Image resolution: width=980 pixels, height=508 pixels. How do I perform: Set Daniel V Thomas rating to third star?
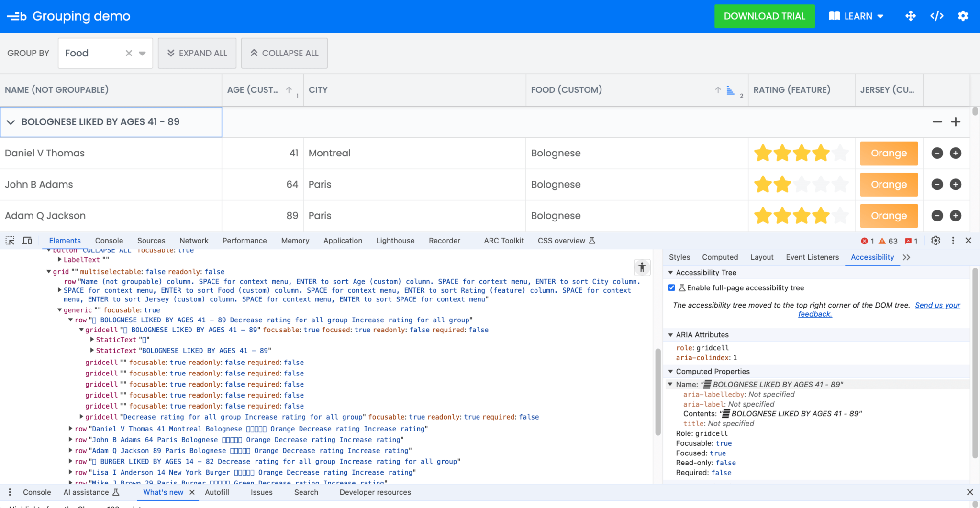click(x=802, y=153)
